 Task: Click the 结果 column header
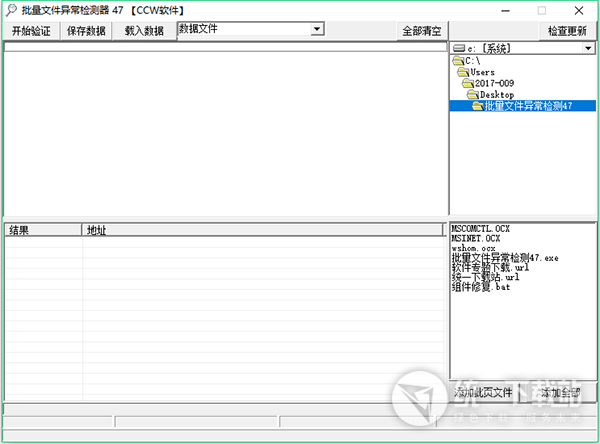click(42, 231)
